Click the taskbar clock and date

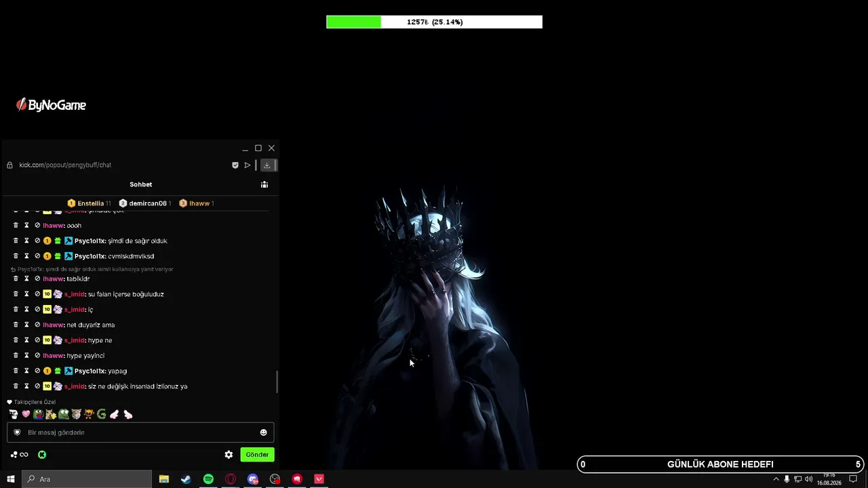829,479
